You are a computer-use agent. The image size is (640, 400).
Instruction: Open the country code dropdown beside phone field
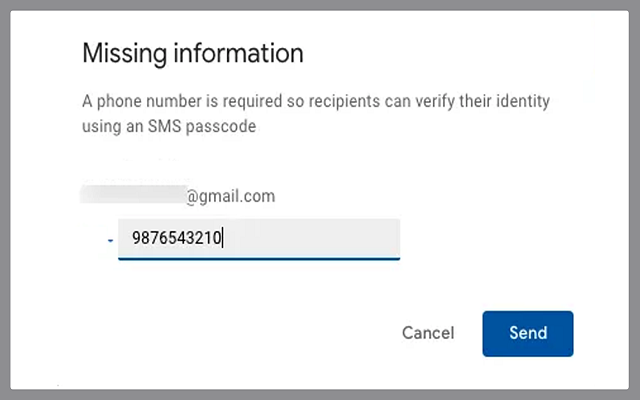109,240
